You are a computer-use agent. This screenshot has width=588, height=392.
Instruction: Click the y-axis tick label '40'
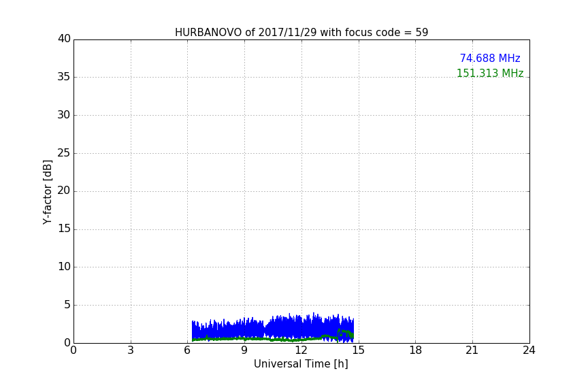coord(64,39)
